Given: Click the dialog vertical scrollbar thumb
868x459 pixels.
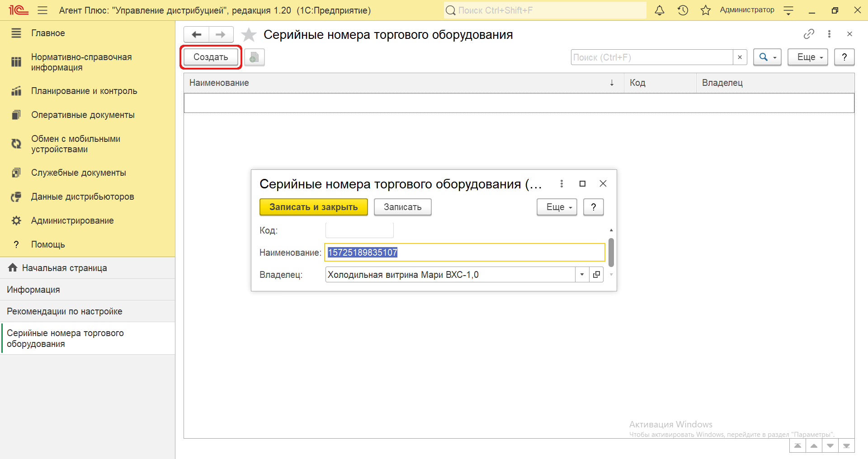Looking at the screenshot, I should tap(611, 253).
